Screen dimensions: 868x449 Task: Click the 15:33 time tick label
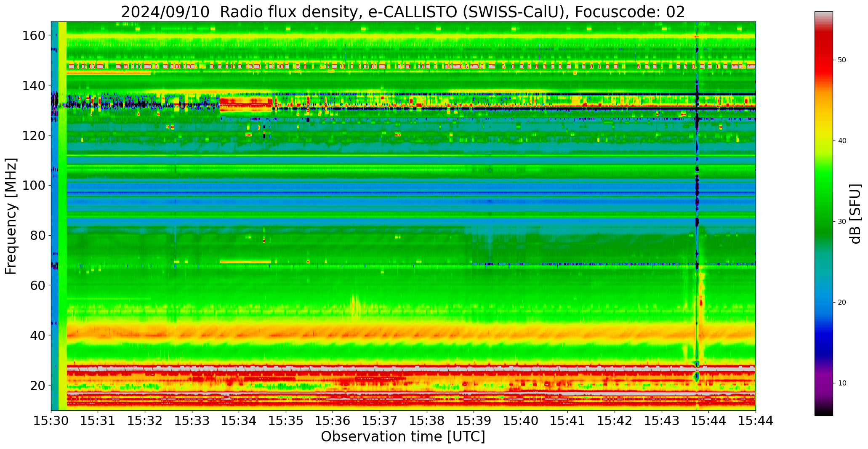(192, 420)
